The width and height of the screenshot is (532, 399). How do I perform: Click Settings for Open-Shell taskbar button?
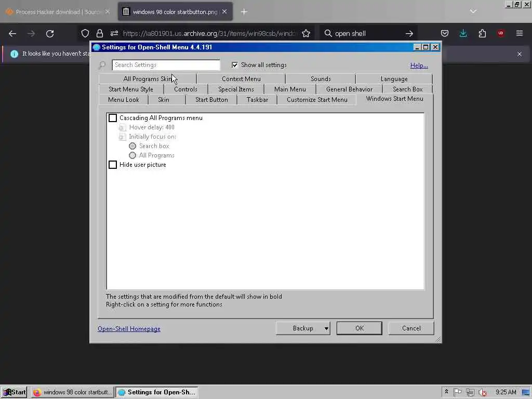click(x=157, y=392)
